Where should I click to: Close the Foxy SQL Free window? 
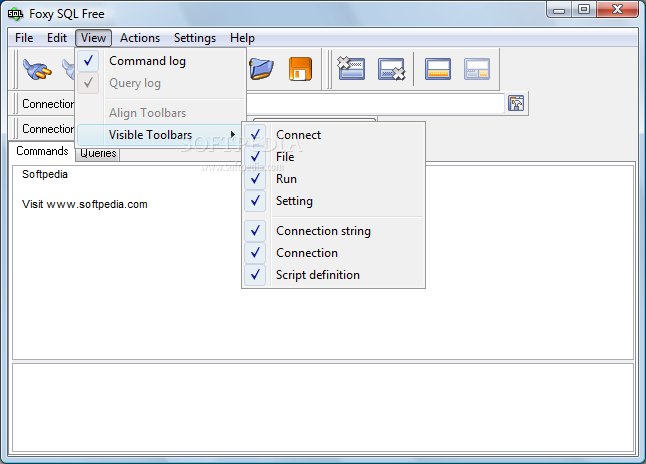tap(617, 9)
